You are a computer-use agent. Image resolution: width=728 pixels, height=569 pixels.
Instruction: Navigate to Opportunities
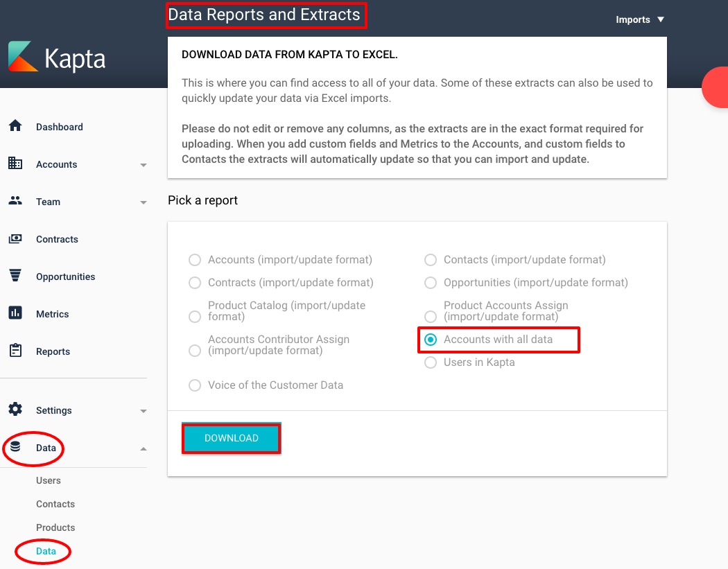point(65,277)
